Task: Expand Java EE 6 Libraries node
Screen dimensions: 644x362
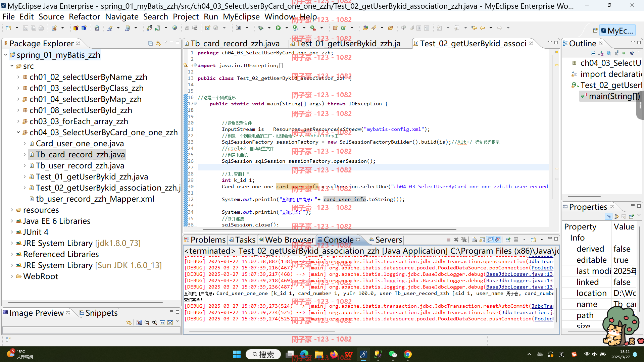Action: (x=12, y=221)
